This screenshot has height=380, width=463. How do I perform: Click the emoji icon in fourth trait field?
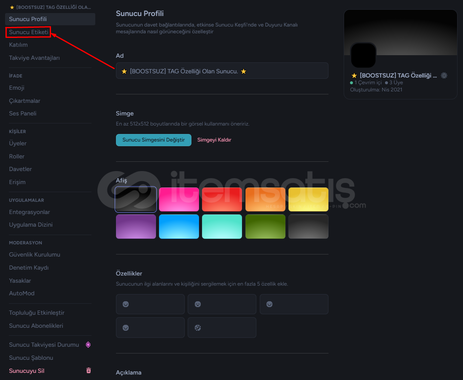pos(126,328)
